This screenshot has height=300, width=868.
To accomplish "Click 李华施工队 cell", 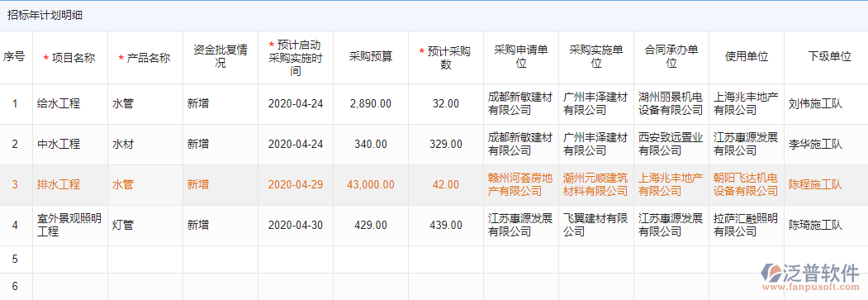I will (826, 145).
